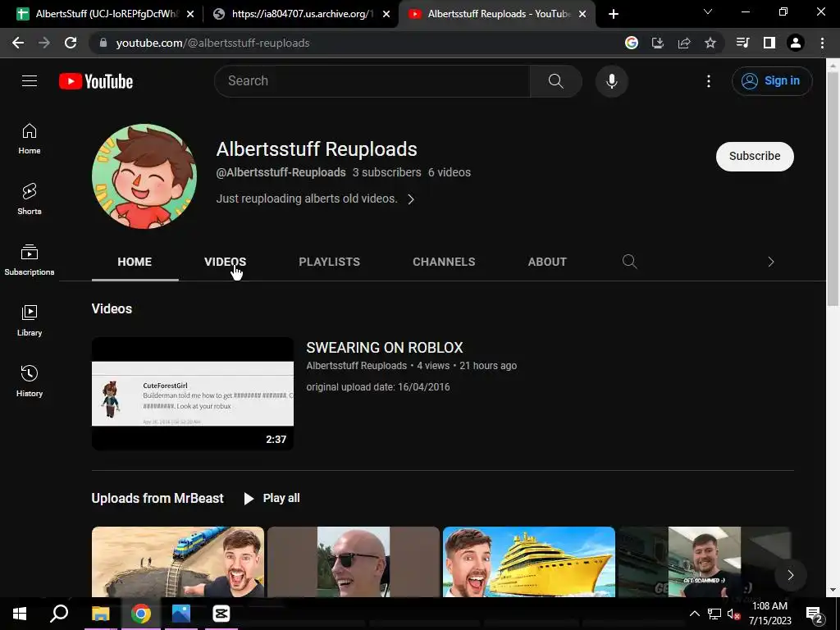Click the muted volume tray icon
The height and width of the screenshot is (630, 840).
coord(733,614)
